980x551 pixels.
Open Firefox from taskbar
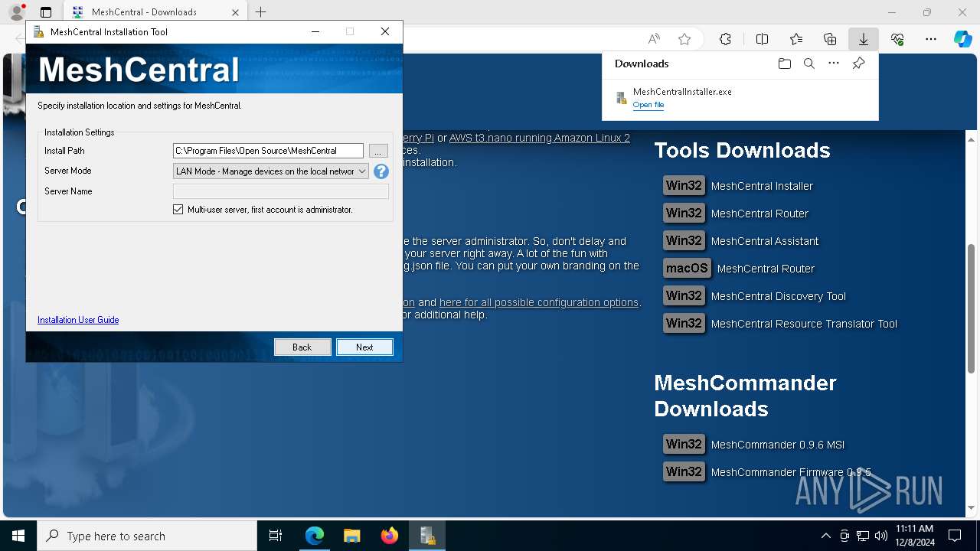(389, 536)
